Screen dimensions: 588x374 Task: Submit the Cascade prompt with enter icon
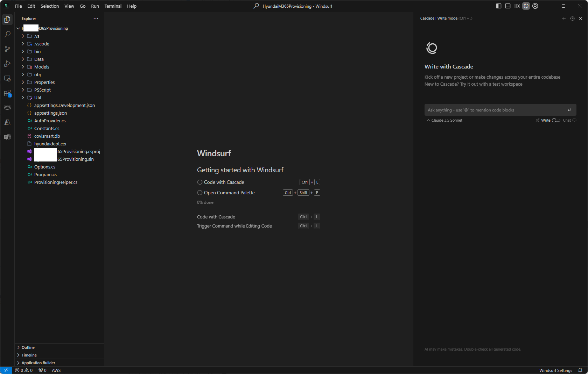(x=569, y=110)
